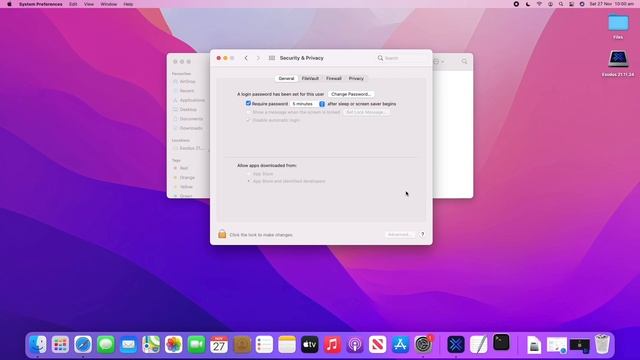Select Applications in Finder sidebar
The width and height of the screenshot is (640, 360).
pos(189,100)
